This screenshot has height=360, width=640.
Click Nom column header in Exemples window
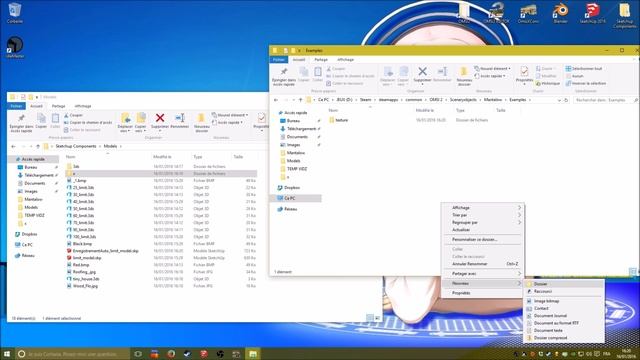point(333,111)
